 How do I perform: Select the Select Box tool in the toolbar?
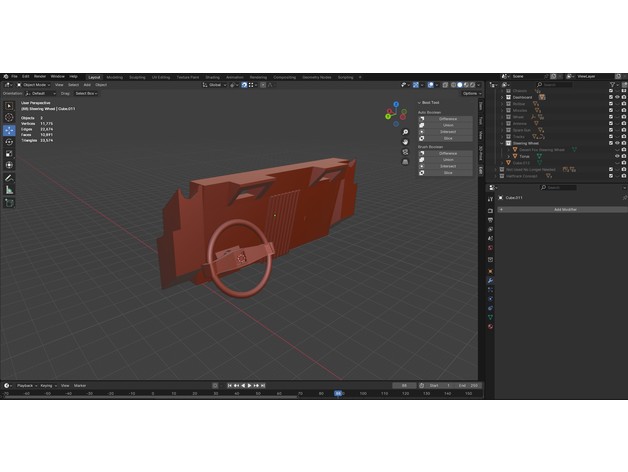(x=10, y=106)
